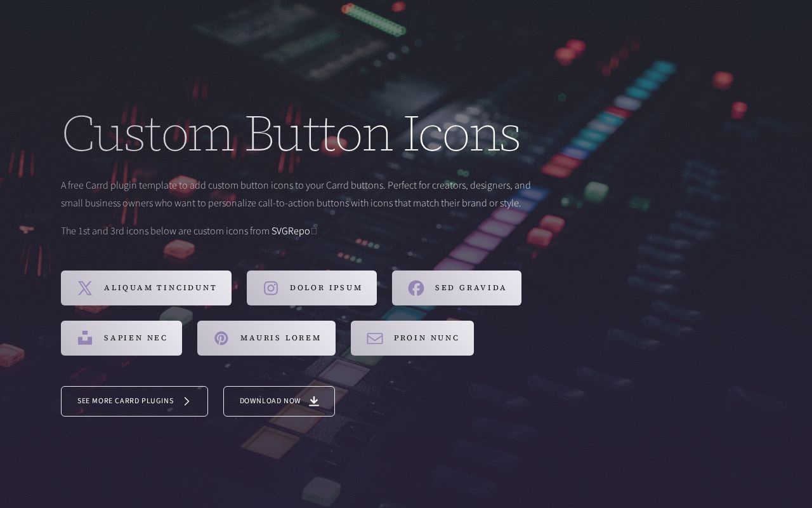Click the Download Now button text
This screenshot has height=508, width=812.
(x=270, y=401)
